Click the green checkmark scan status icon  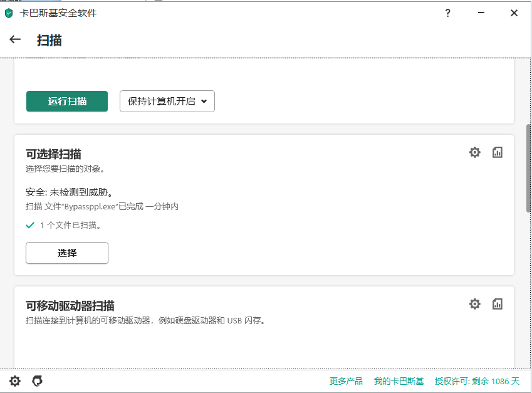click(x=29, y=225)
